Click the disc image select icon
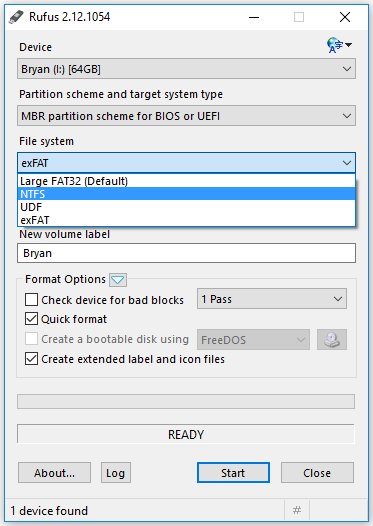The width and height of the screenshot is (373, 526). point(332,339)
